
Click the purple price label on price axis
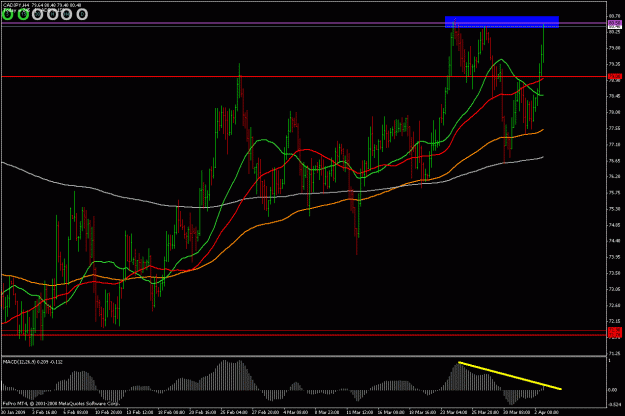[615, 23]
